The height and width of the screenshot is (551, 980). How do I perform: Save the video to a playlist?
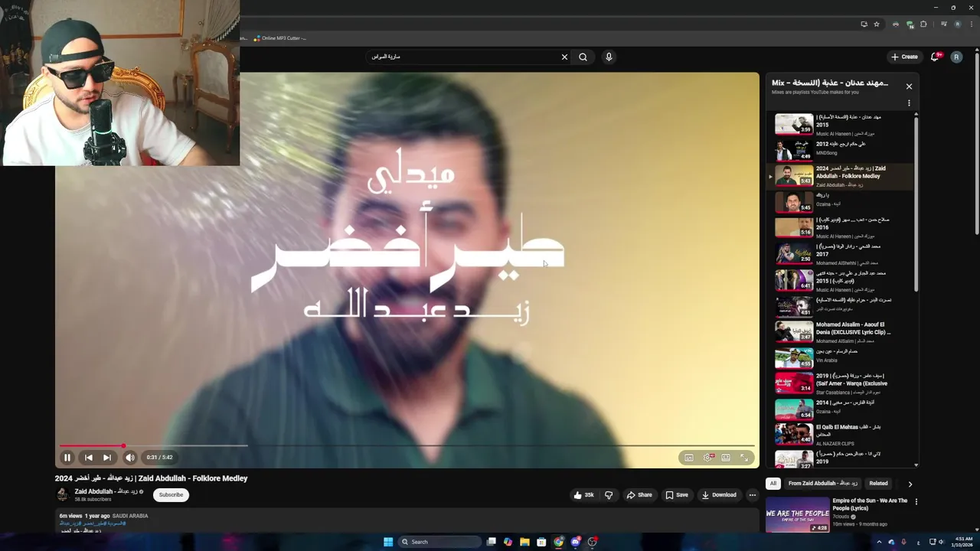pyautogui.click(x=677, y=495)
